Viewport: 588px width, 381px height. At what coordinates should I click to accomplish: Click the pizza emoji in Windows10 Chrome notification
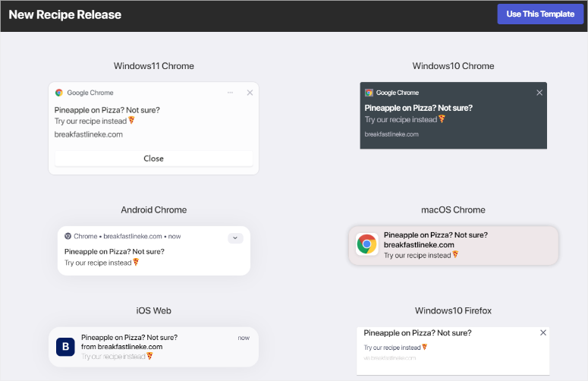(442, 119)
